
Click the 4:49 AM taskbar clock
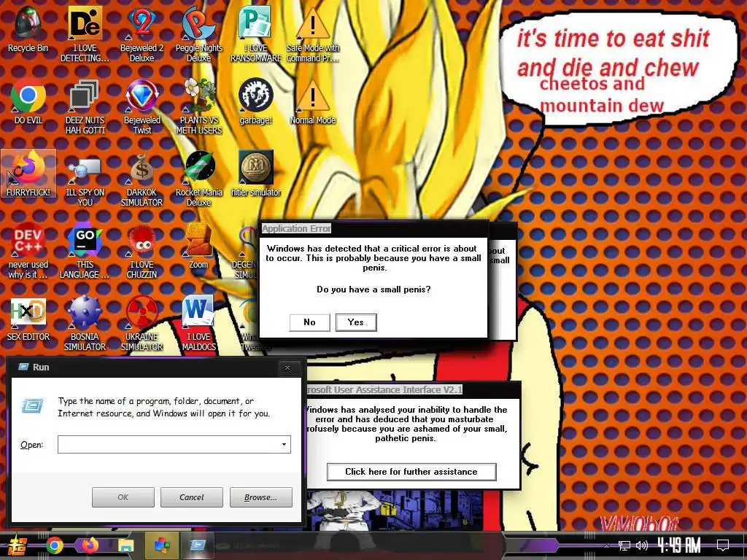click(679, 545)
